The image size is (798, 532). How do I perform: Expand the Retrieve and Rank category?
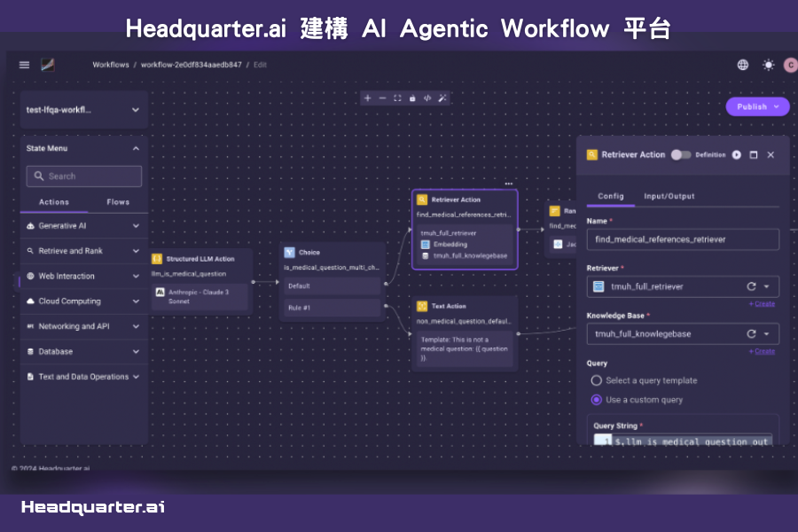click(x=84, y=251)
